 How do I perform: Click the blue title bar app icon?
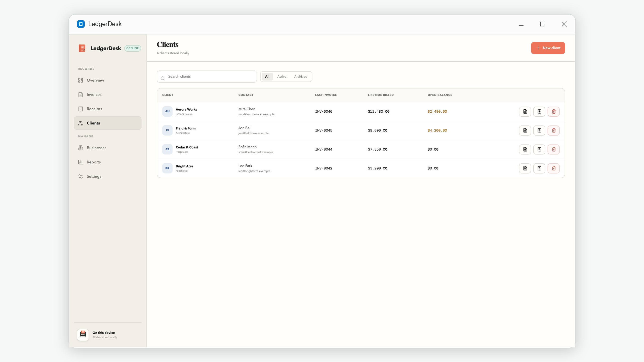(x=81, y=24)
